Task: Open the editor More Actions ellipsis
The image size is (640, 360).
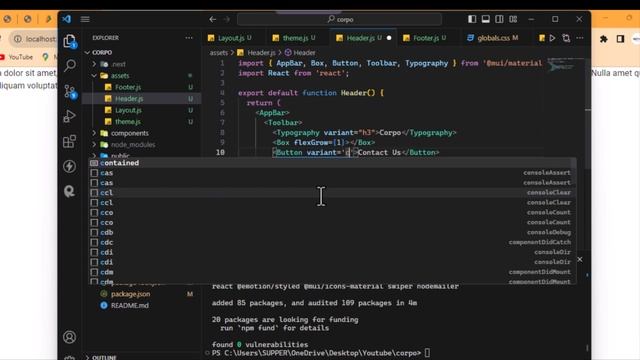Action: (580, 38)
